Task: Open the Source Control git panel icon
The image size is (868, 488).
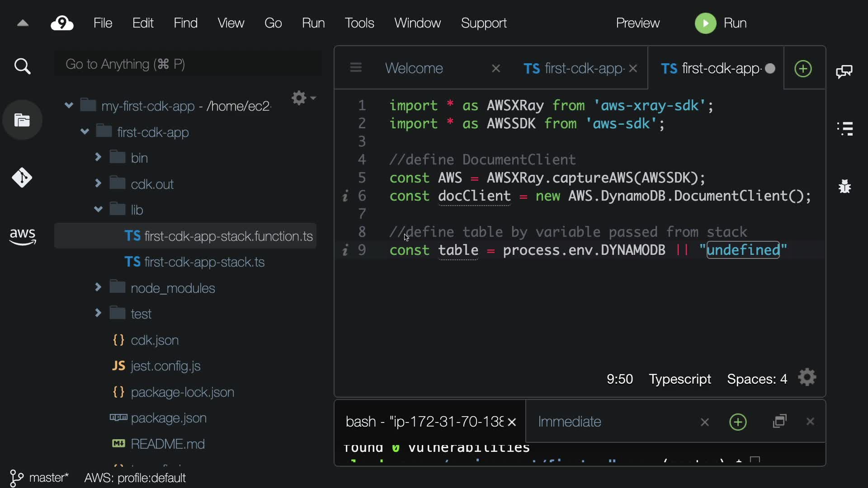Action: [22, 178]
